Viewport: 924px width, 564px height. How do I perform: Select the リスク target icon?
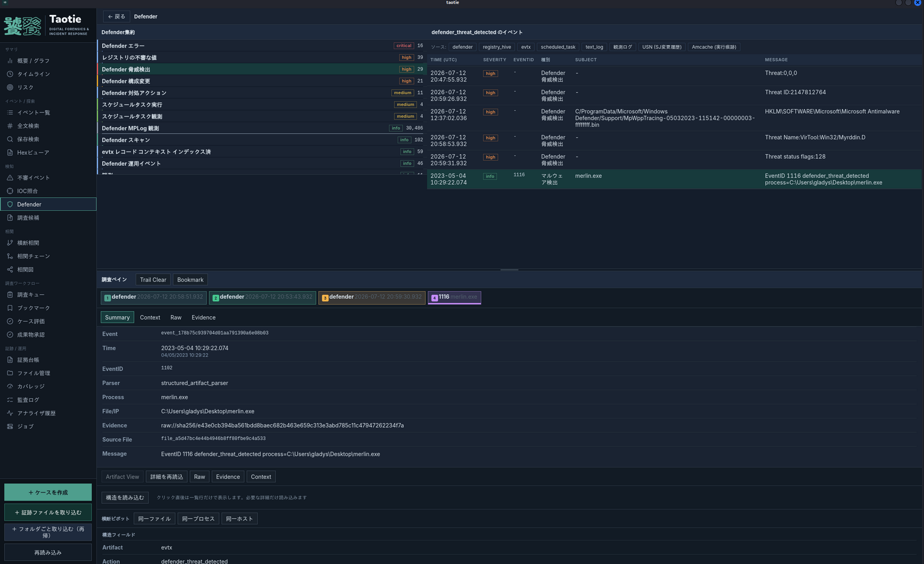click(x=10, y=87)
